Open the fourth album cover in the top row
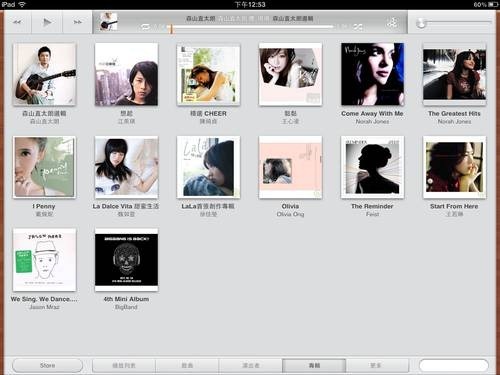The height and width of the screenshot is (375, 500). pos(290,74)
